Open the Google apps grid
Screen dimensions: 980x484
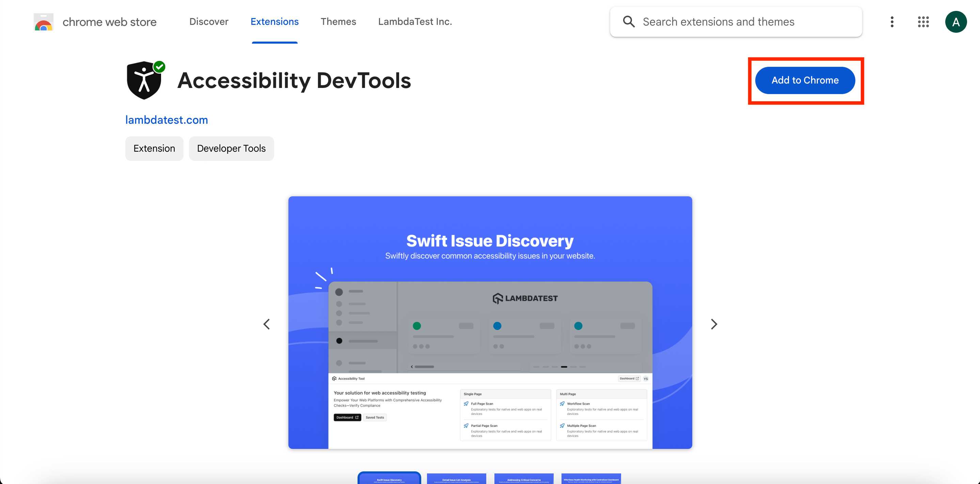(x=923, y=22)
